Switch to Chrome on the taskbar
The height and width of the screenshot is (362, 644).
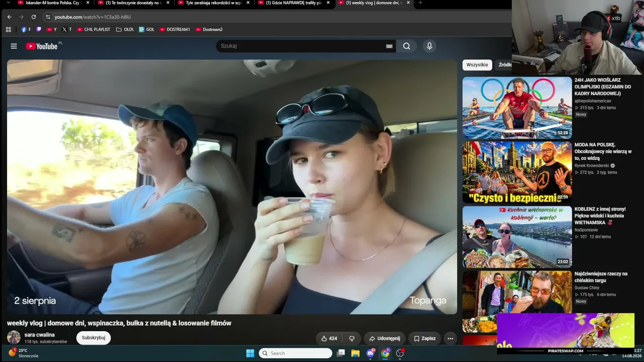click(385, 353)
